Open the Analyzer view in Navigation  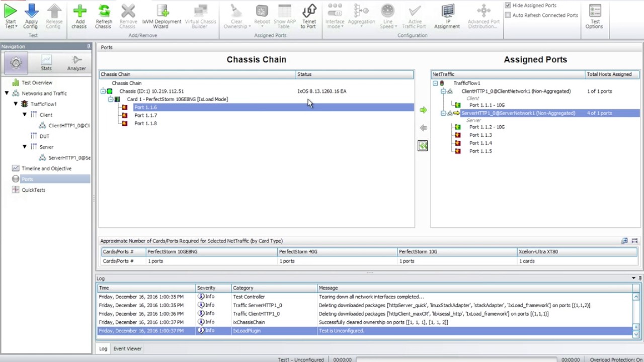[76, 63]
